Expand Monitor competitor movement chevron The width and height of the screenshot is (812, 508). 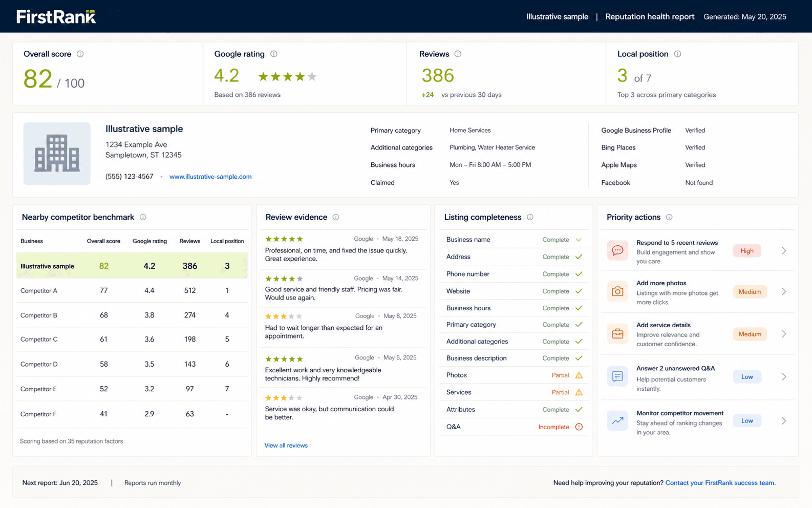[x=784, y=420]
